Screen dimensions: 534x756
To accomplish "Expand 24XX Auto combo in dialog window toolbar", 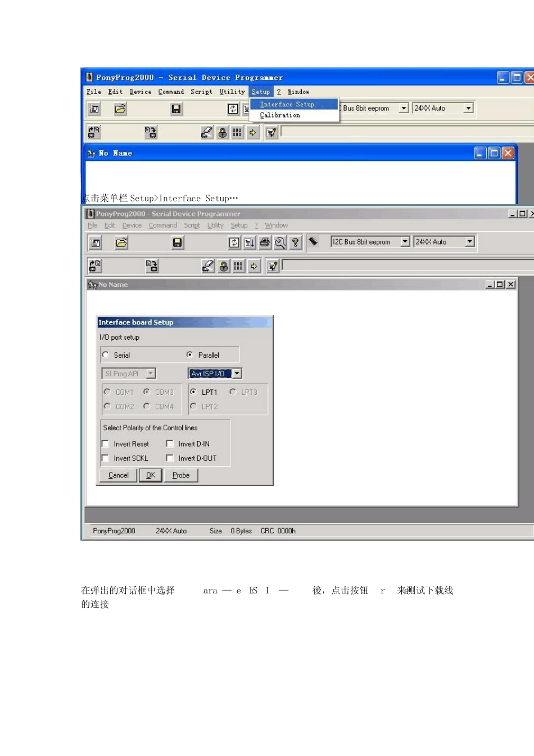I will pyautogui.click(x=470, y=242).
